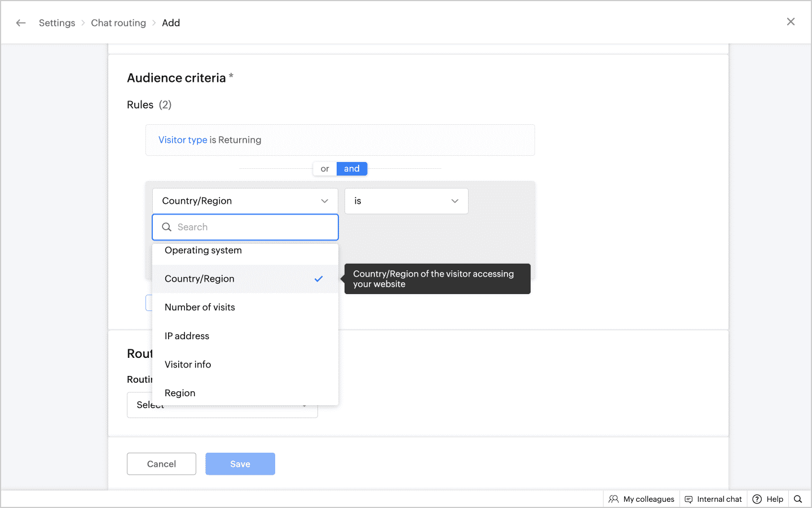The height and width of the screenshot is (508, 812).
Task: Click the back arrow icon
Action: (x=21, y=23)
